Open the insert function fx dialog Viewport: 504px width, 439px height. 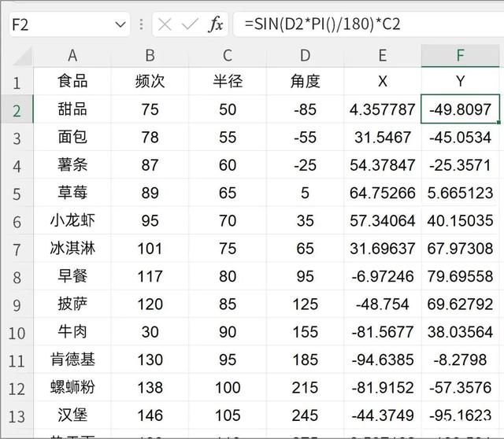pyautogui.click(x=215, y=24)
